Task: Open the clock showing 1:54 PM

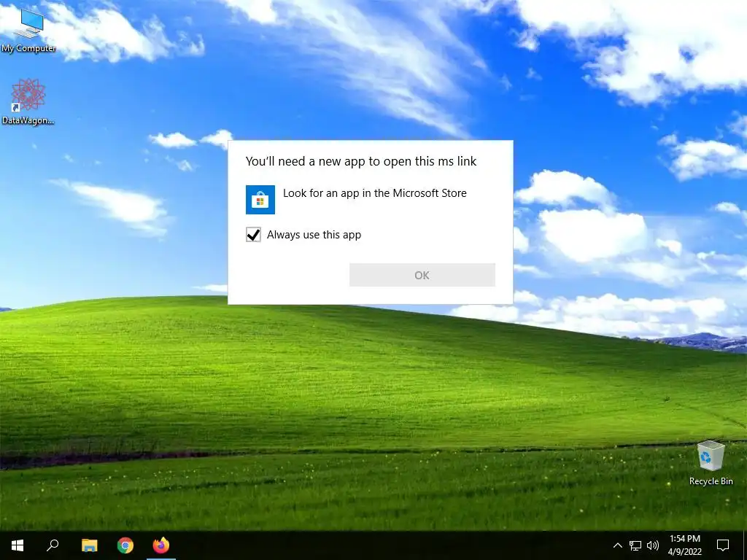Action: (684, 545)
